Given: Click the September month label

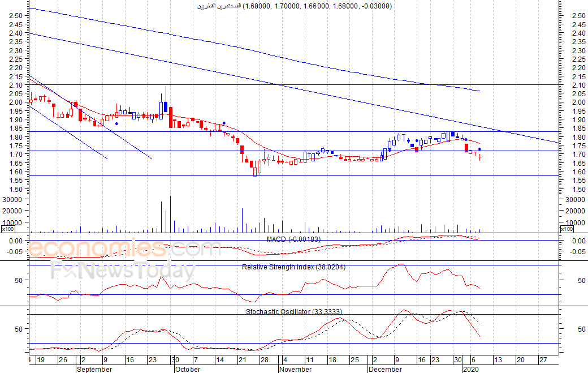Looking at the screenshot, I should [94, 369].
